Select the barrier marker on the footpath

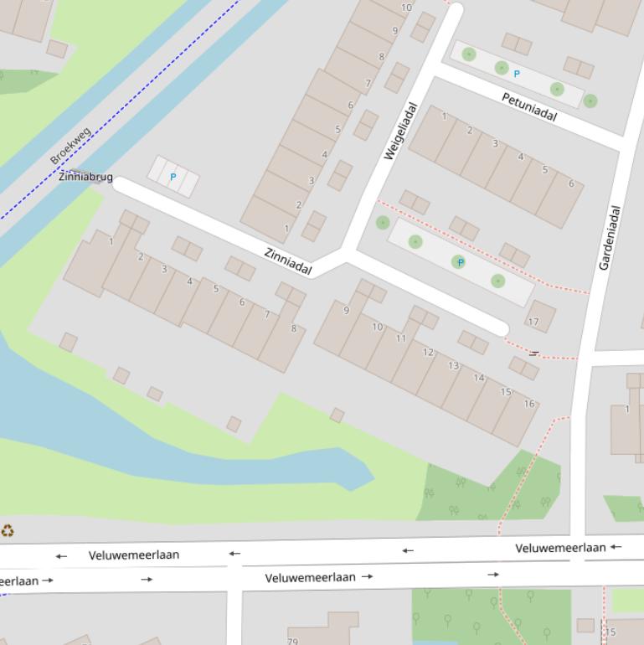click(533, 353)
